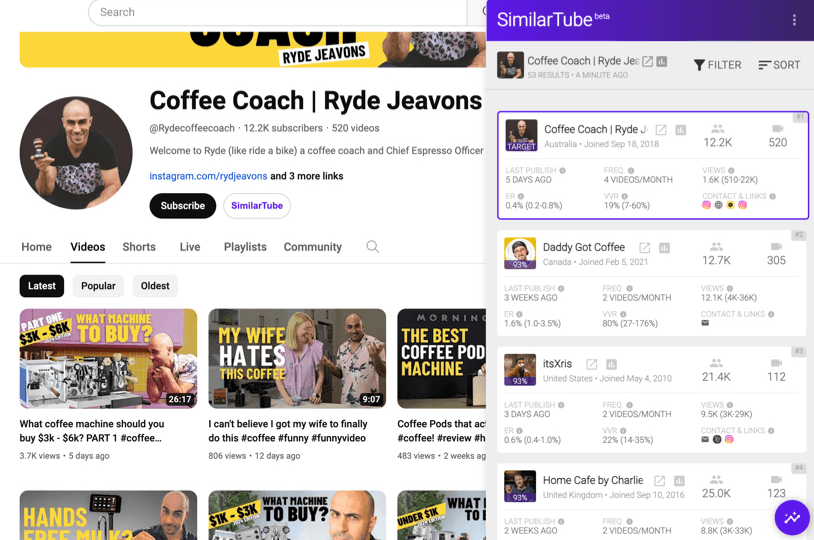The width and height of the screenshot is (814, 540).
Task: Go to the Live channel tab
Action: coord(189,247)
